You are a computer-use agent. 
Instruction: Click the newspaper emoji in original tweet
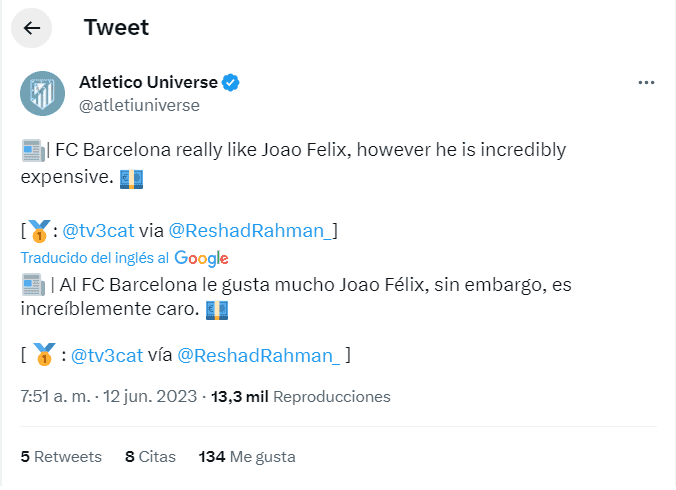pos(32,151)
